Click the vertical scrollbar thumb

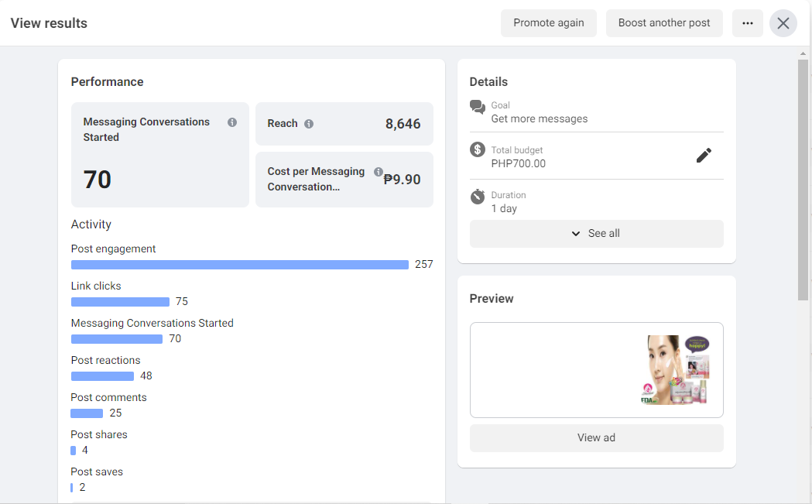coord(803,178)
